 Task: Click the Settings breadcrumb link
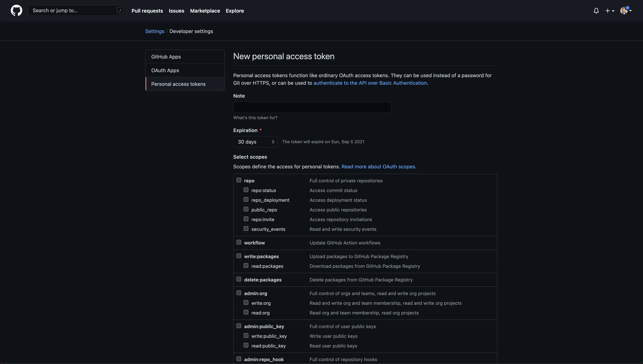[155, 31]
